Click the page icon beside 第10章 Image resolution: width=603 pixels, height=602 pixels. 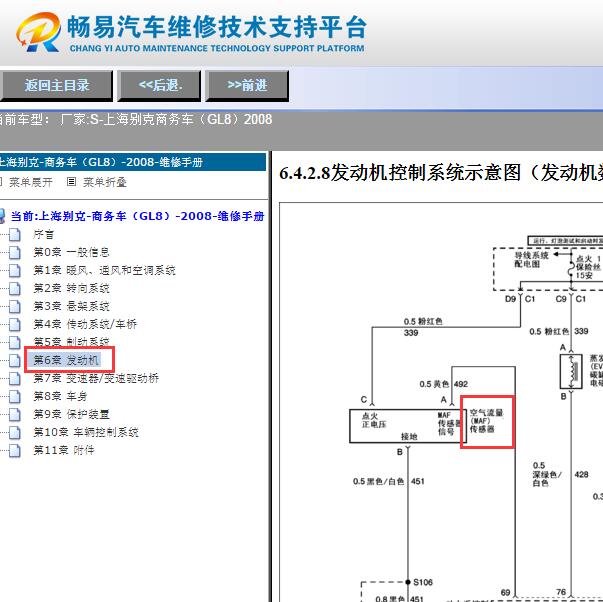click(15, 432)
